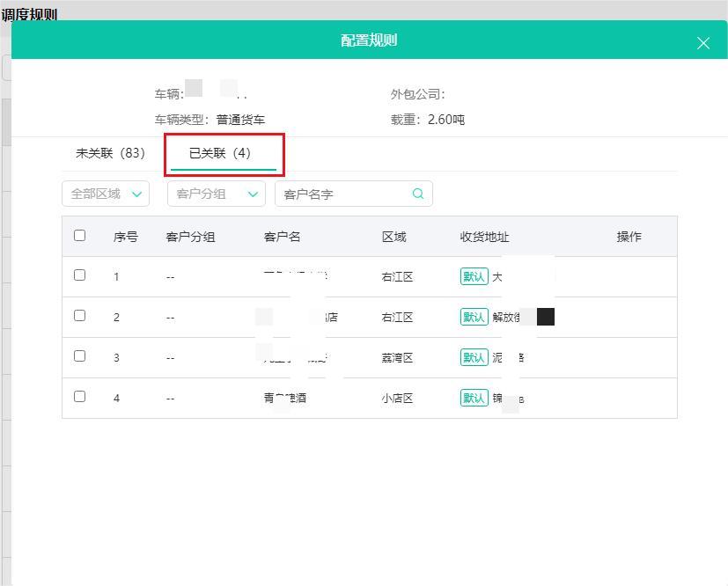Check the checkbox for the 小店区 row
Image resolution: width=728 pixels, height=586 pixels.
tap(80, 395)
